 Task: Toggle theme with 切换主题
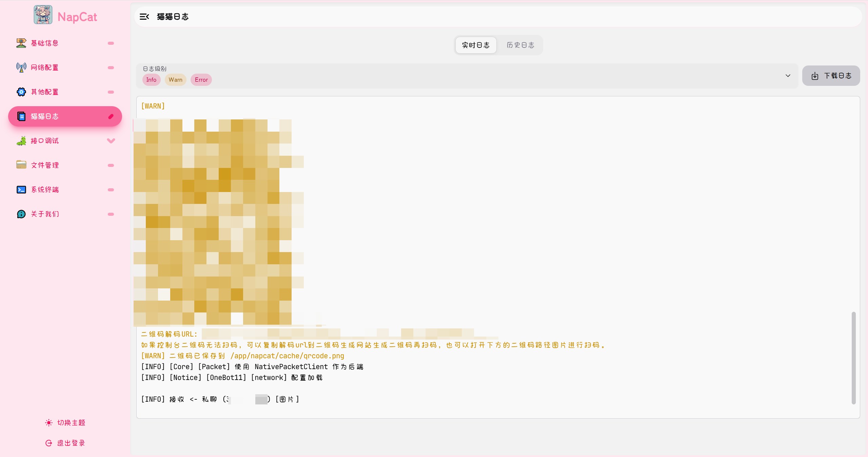65,423
